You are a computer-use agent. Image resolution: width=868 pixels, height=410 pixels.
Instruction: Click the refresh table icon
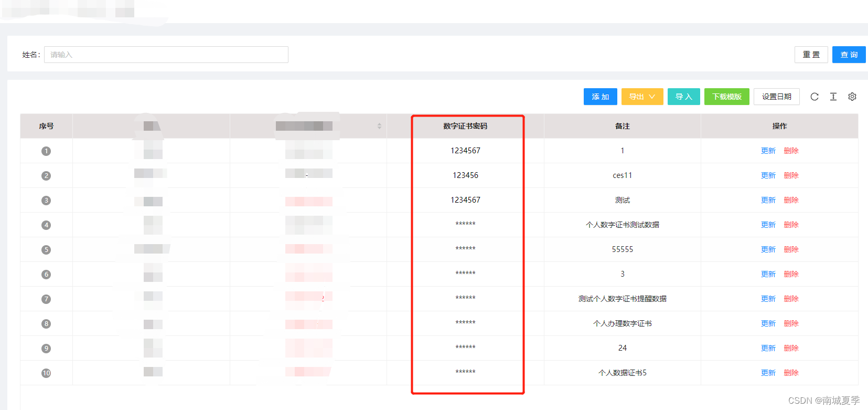click(x=815, y=97)
